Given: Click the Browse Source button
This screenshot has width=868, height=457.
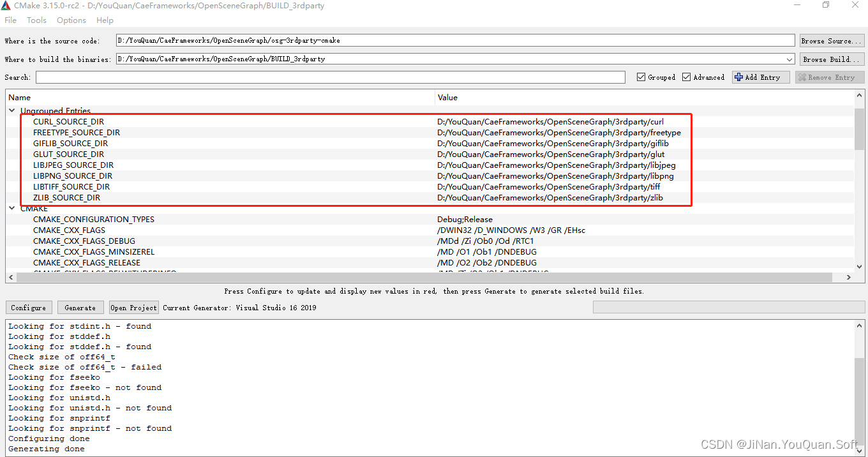Looking at the screenshot, I should [x=832, y=41].
